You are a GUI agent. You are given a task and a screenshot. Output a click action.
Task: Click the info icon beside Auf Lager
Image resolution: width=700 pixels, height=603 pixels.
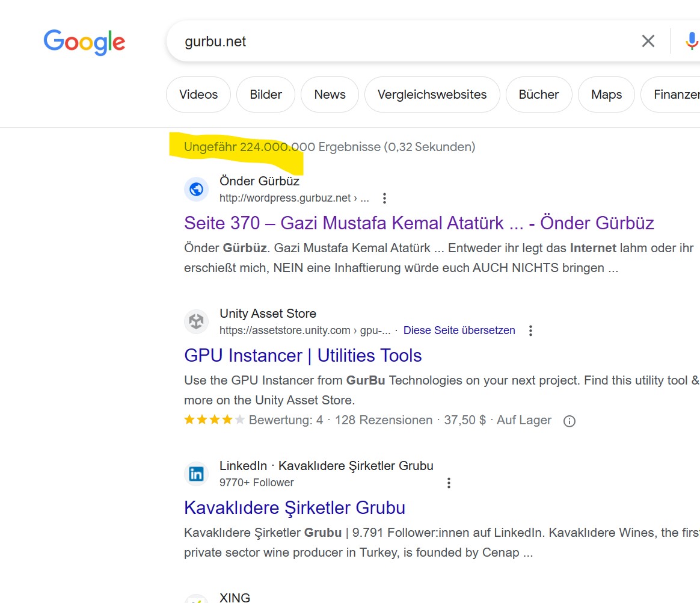pos(569,421)
